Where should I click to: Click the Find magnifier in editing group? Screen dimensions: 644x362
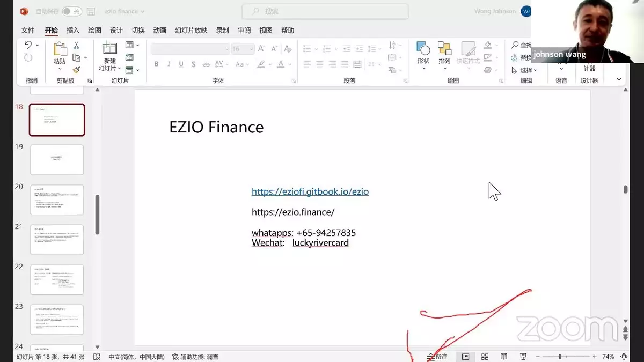515,46
